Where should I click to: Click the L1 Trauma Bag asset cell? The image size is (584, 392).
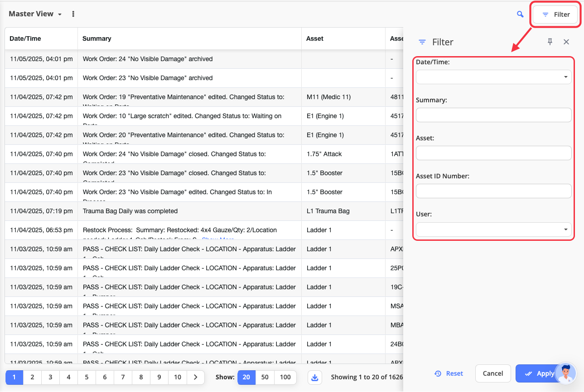tap(343, 211)
